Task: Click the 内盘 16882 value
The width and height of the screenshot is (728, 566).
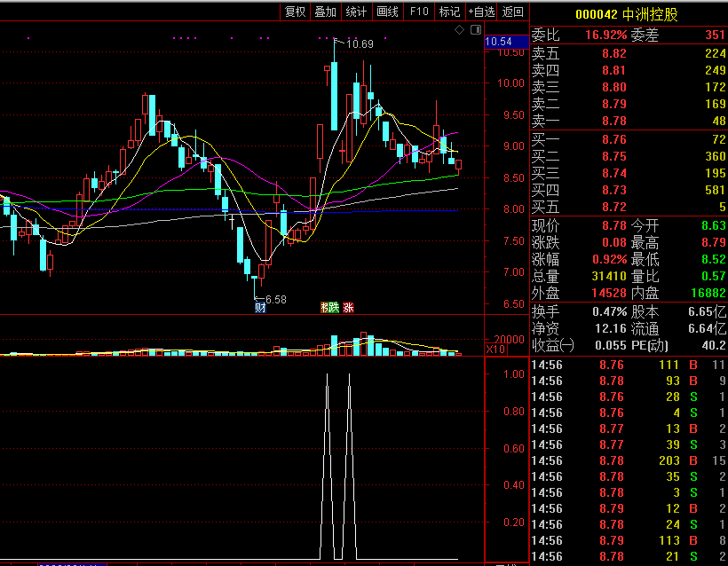Action: click(x=708, y=294)
